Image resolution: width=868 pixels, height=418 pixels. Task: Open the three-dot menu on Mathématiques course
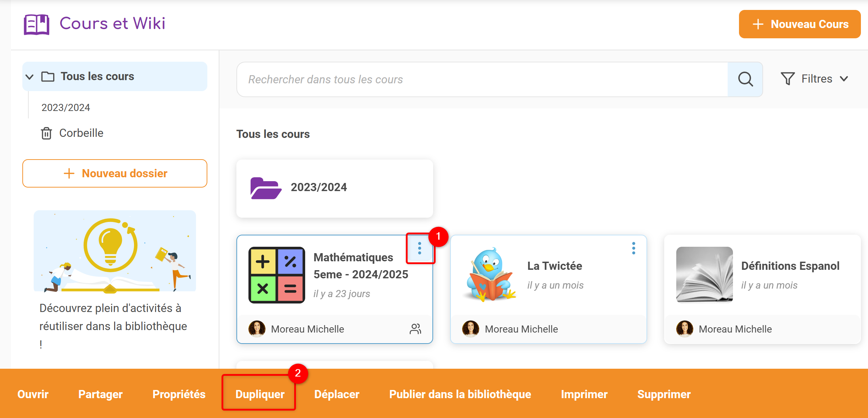pos(420,248)
